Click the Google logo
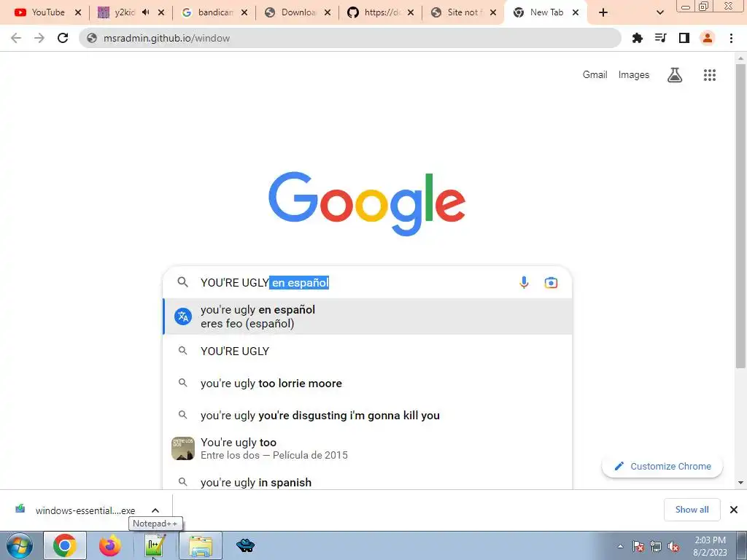This screenshot has height=560, width=747. pos(367,204)
